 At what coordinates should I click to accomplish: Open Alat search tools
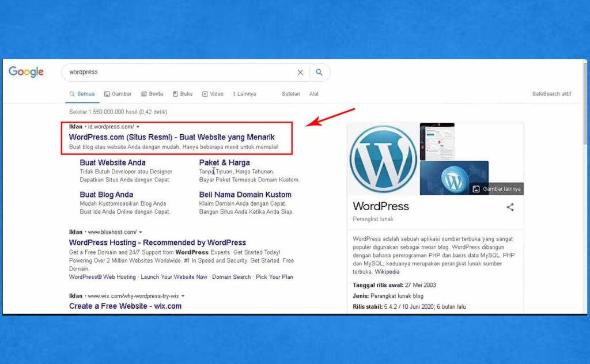(x=314, y=93)
